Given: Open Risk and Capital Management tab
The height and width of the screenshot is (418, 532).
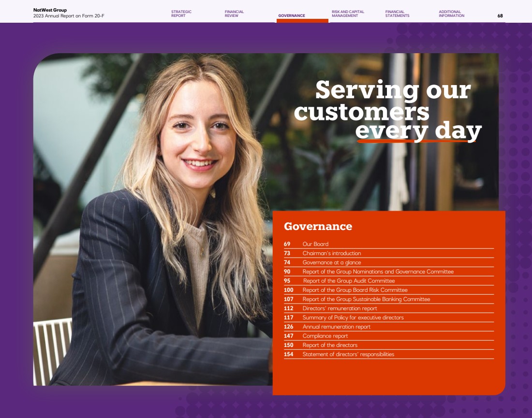Looking at the screenshot, I should (x=348, y=14).
